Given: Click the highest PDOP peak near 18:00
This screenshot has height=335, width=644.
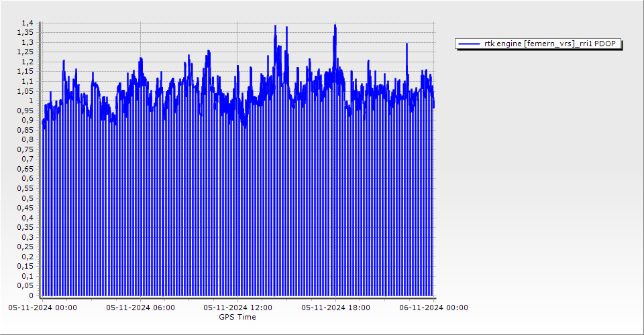Looking at the screenshot, I should click(335, 25).
